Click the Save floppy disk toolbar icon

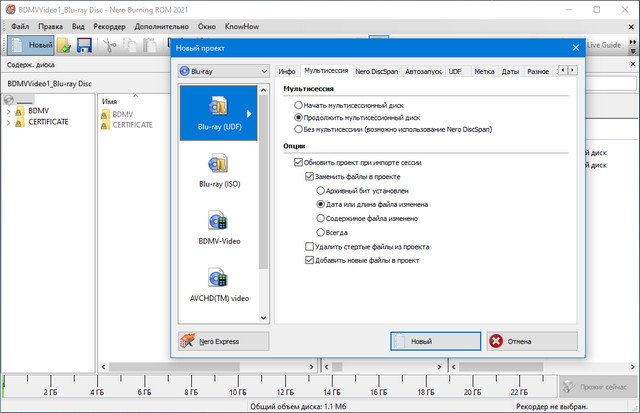pyautogui.click(x=84, y=45)
